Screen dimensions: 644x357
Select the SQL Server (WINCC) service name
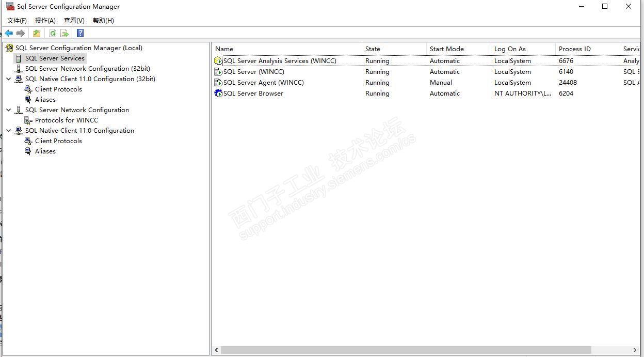[254, 72]
